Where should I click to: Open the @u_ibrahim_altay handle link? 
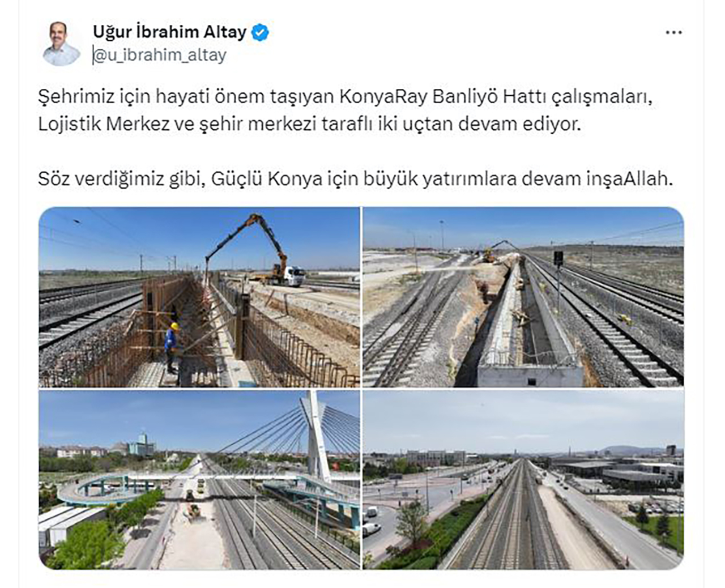(x=160, y=55)
